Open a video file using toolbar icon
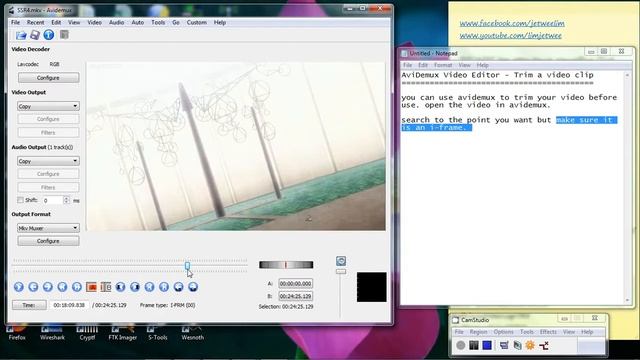Image resolution: width=640 pixels, height=360 pixels. [x=21, y=35]
